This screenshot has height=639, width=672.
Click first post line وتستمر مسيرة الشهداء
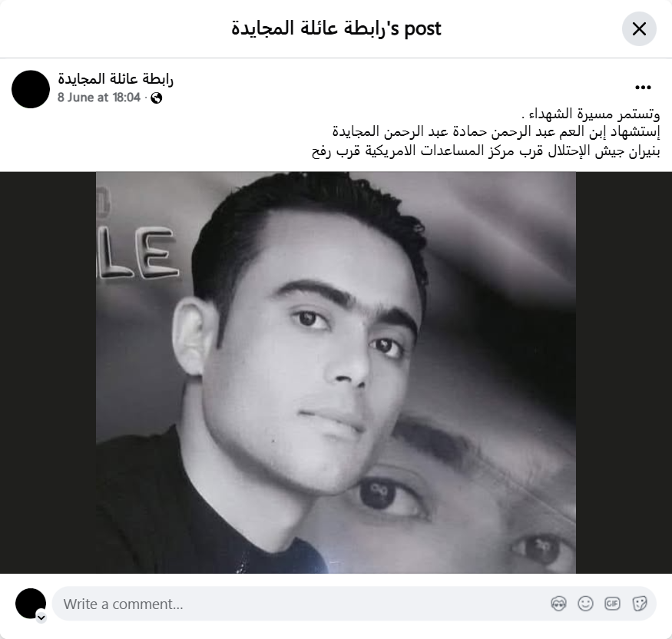tap(591, 114)
